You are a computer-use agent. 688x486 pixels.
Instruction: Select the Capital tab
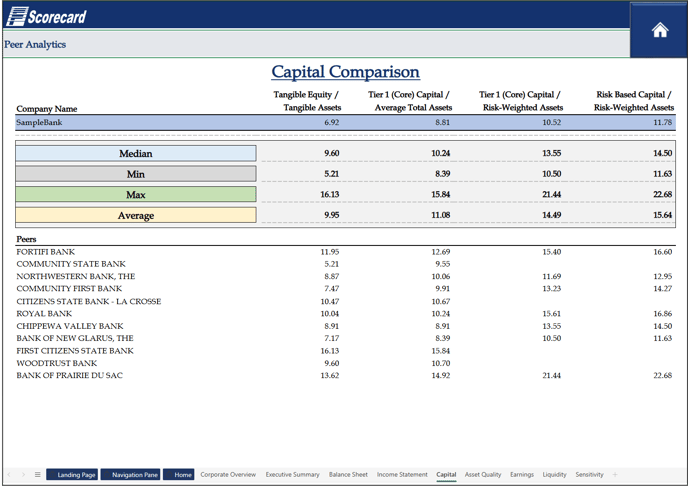(x=446, y=474)
